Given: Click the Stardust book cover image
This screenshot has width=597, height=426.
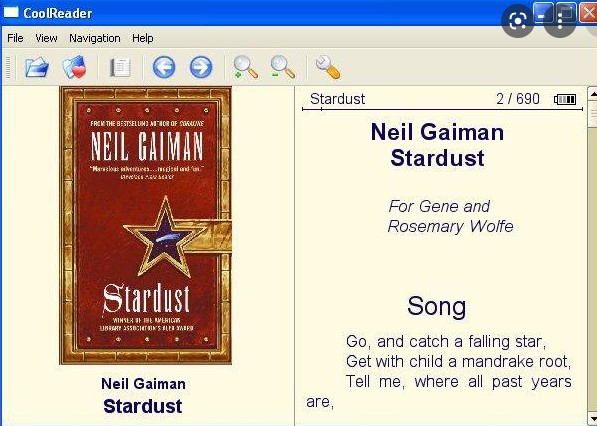Looking at the screenshot, I should click(145, 225).
